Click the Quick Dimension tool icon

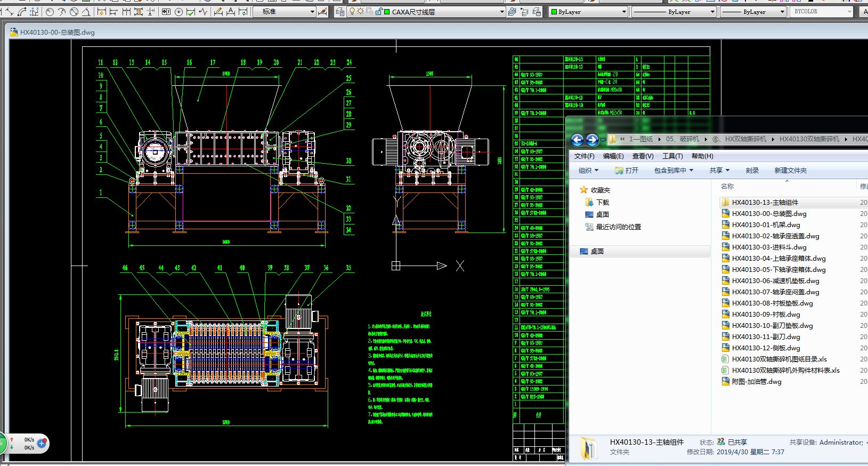pos(101,11)
